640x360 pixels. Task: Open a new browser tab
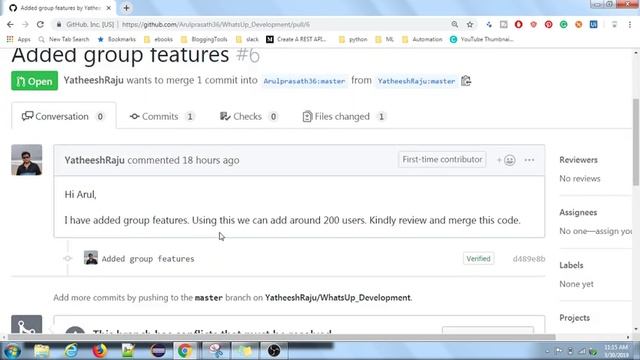pyautogui.click(x=127, y=8)
